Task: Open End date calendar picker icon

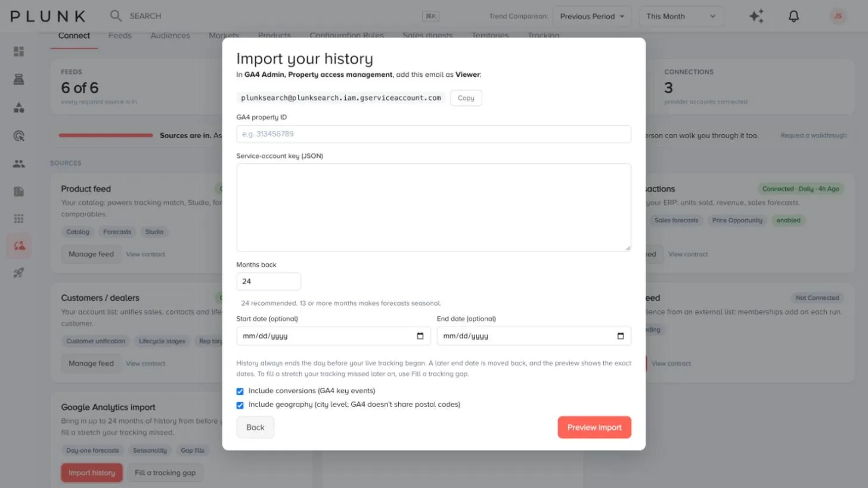Action: click(x=621, y=336)
